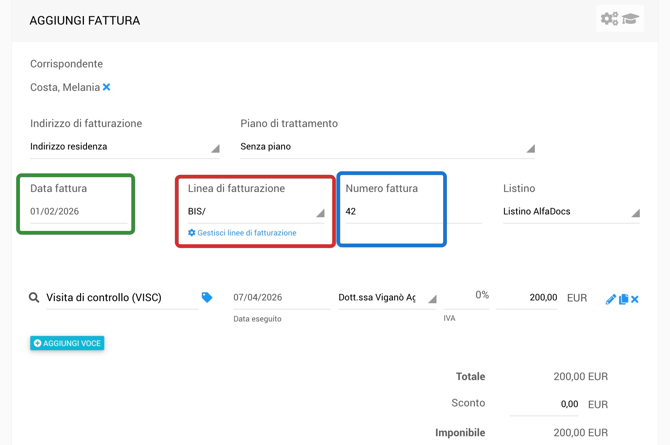The height and width of the screenshot is (445, 670).
Task: Open the settings gears icon
Action: click(x=609, y=19)
